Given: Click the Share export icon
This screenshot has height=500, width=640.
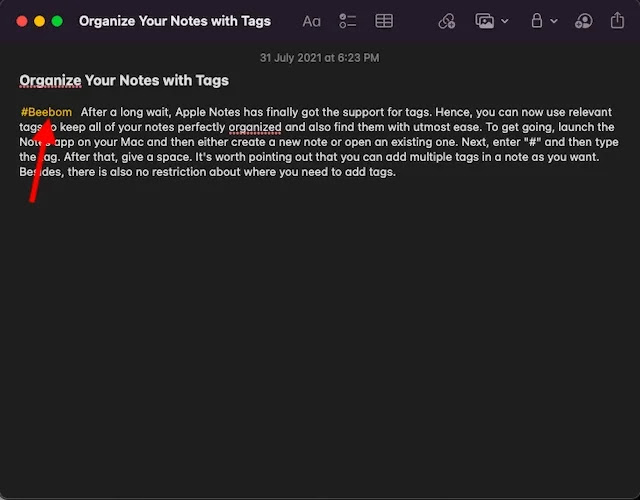Looking at the screenshot, I should point(618,20).
